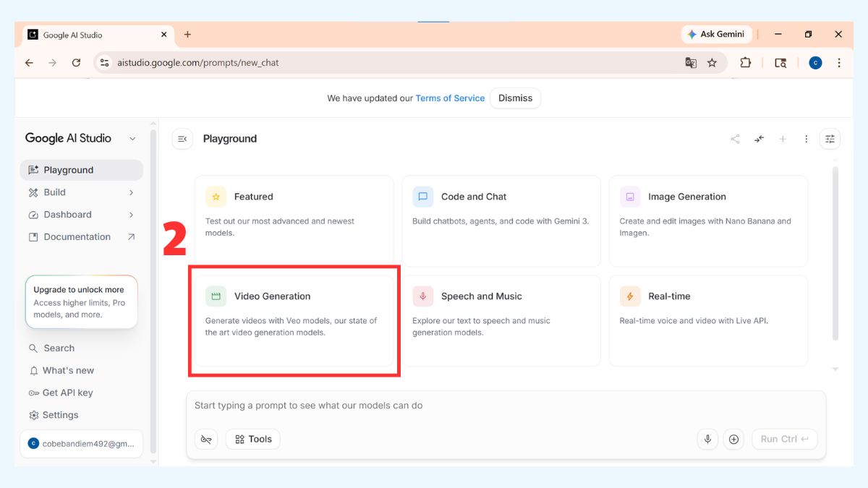The image size is (868, 488).
Task: Click the translate page icon
Action: point(691,63)
